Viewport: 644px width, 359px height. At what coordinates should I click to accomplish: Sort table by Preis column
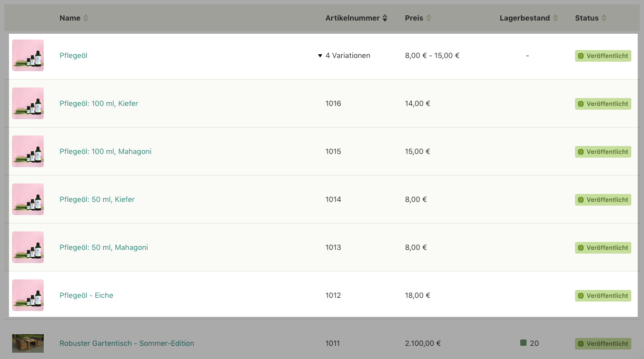click(x=418, y=18)
